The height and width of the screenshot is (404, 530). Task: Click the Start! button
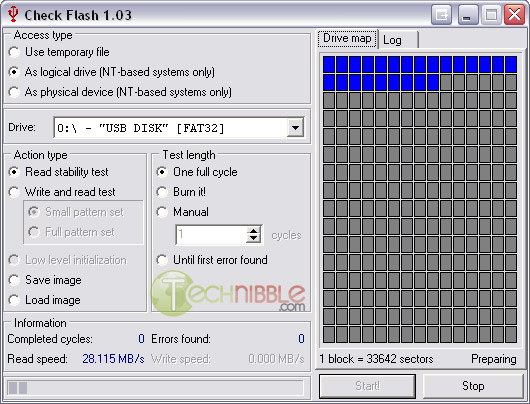[x=367, y=386]
